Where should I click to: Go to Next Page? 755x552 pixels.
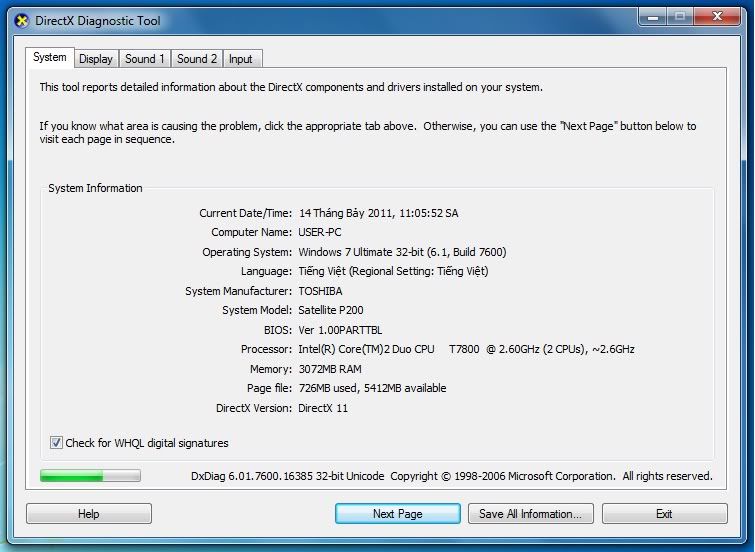pos(398,513)
